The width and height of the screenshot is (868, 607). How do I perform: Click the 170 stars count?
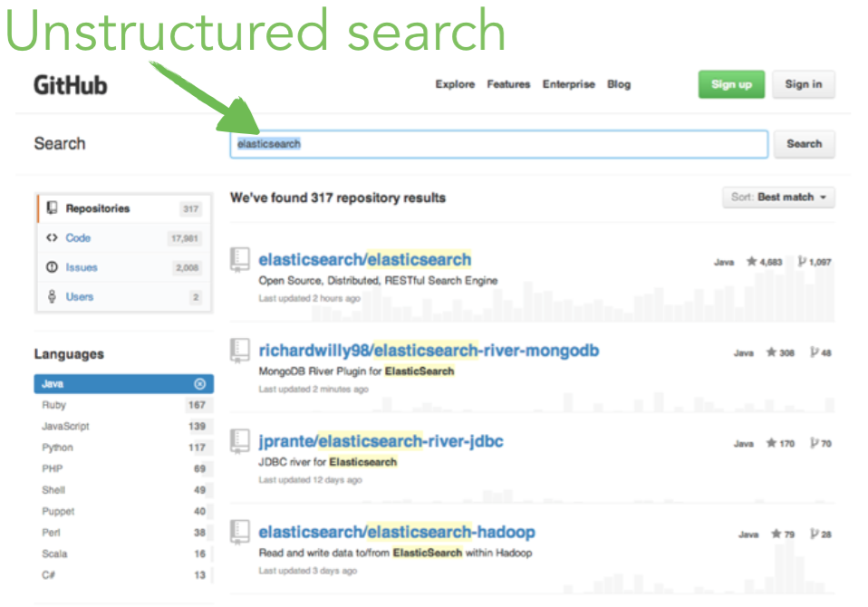780,443
